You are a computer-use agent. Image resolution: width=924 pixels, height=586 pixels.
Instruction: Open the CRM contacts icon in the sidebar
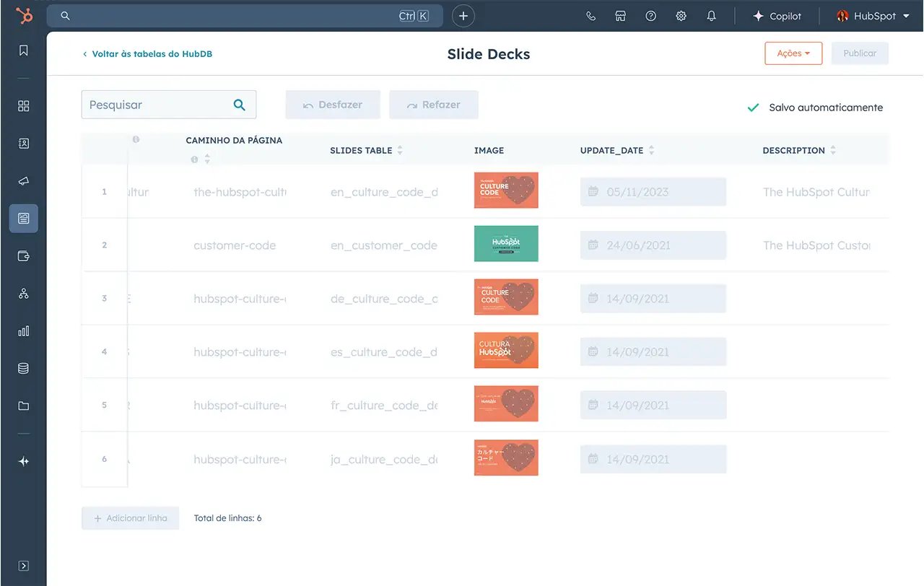tap(23, 143)
